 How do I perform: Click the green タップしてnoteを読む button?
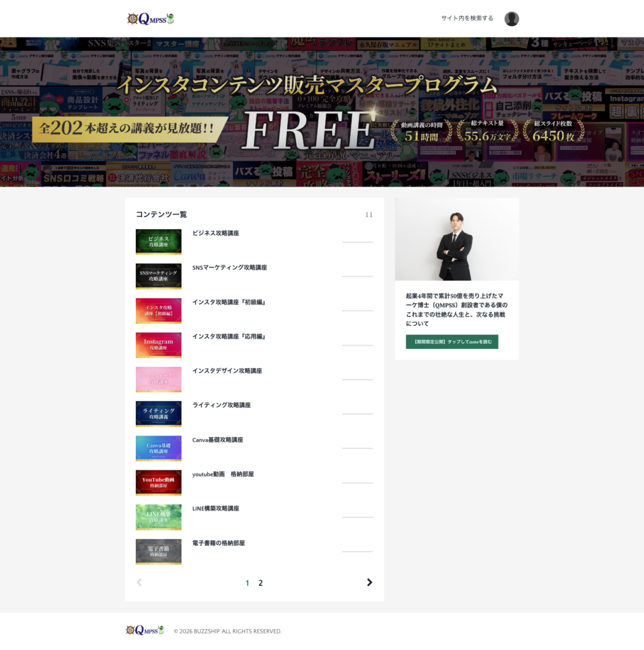pyautogui.click(x=452, y=342)
